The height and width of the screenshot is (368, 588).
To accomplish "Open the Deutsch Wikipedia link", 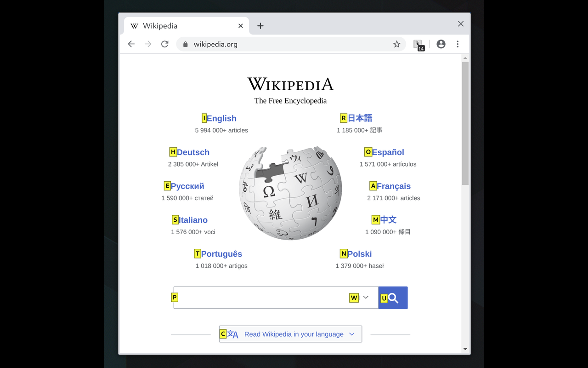I will [x=193, y=152].
